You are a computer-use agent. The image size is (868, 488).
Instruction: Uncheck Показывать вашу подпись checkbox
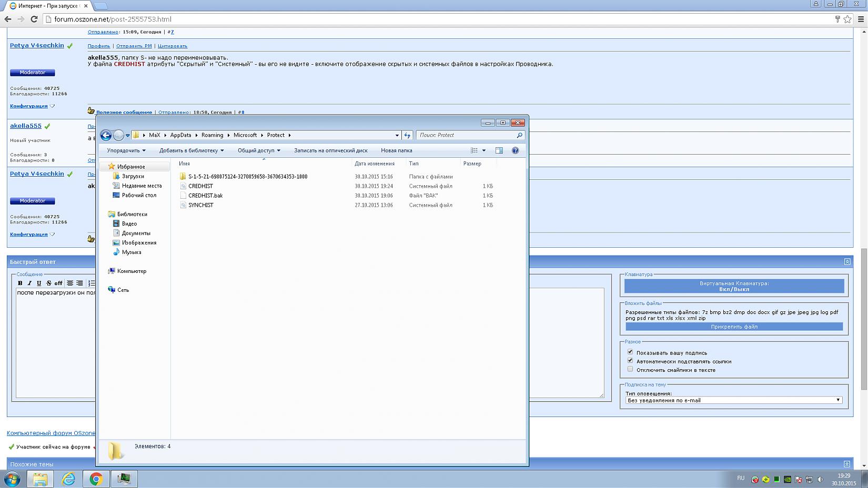(630, 352)
